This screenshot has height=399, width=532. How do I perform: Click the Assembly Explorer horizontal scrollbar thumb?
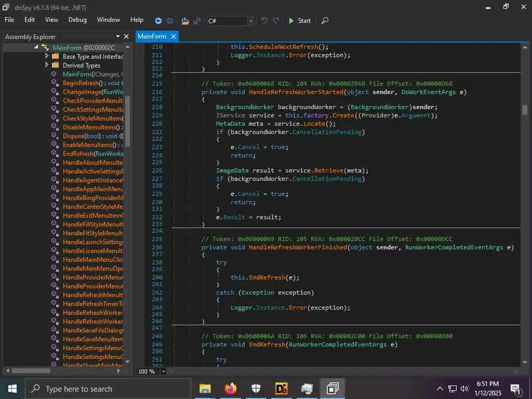(31, 371)
